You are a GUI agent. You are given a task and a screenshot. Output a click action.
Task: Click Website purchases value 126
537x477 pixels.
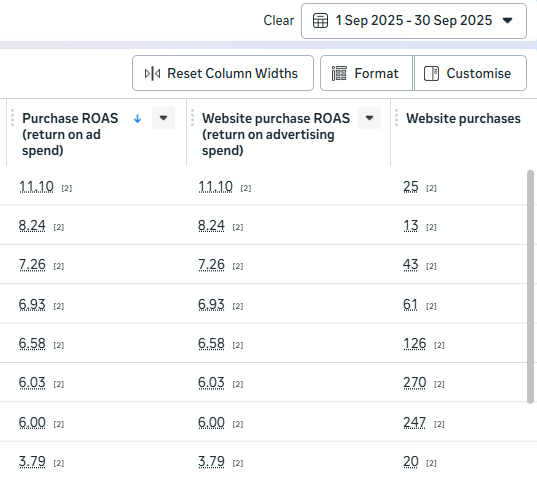[415, 343]
